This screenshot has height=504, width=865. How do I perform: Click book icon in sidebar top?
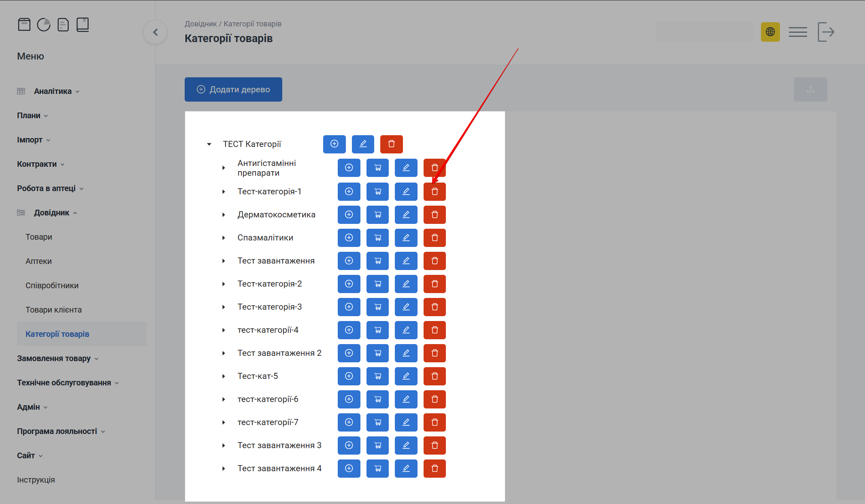(83, 25)
